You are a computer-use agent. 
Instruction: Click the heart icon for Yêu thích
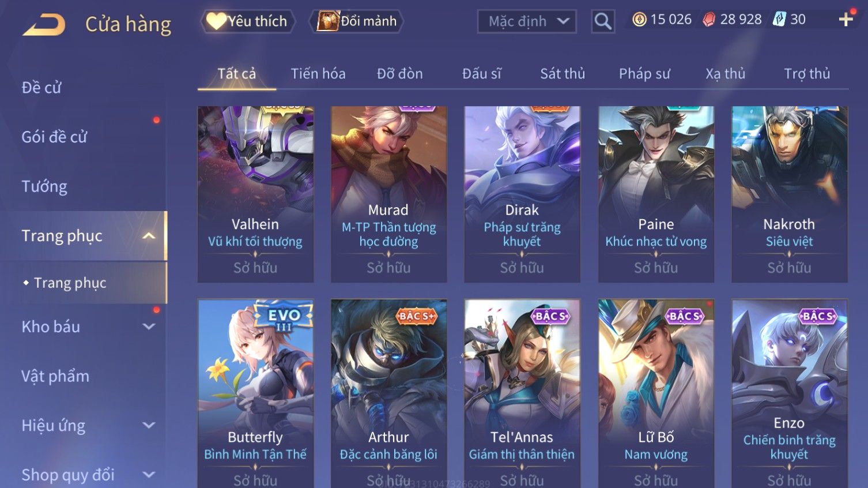(216, 21)
